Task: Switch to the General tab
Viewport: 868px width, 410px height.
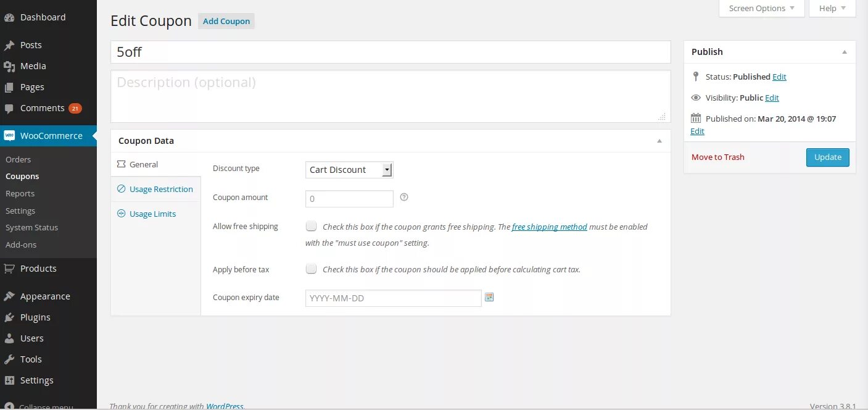Action: click(x=156, y=164)
